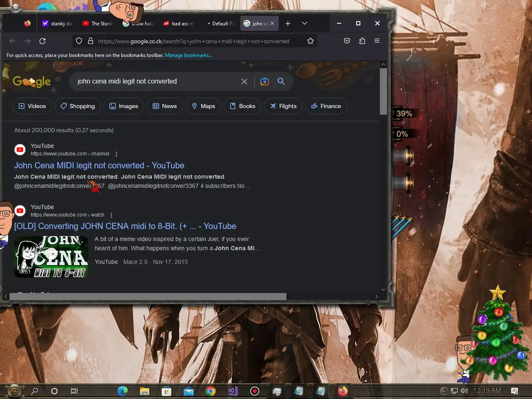Open the screen recorder taskbar icon
The height and width of the screenshot is (399, 532).
tap(255, 391)
